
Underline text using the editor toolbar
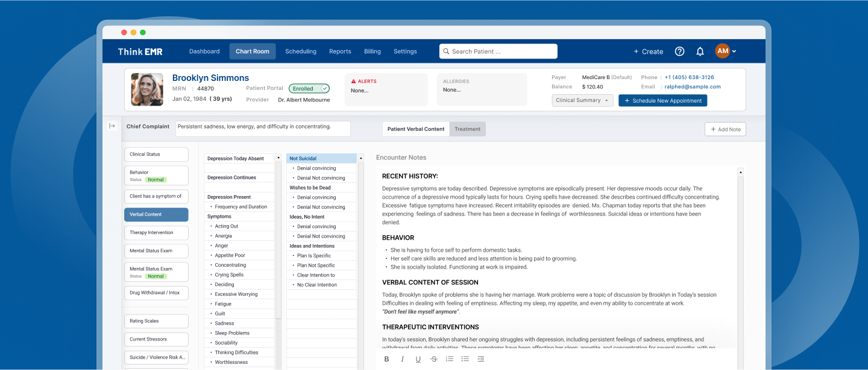tap(418, 359)
